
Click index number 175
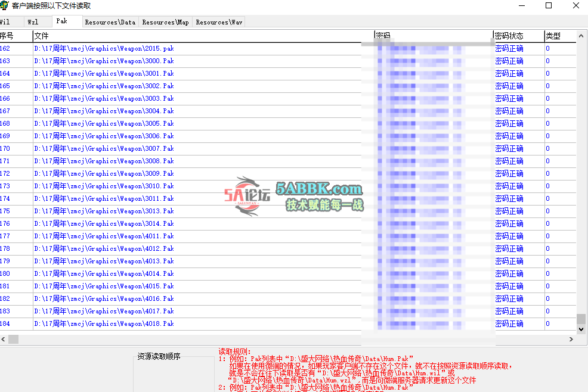5,211
